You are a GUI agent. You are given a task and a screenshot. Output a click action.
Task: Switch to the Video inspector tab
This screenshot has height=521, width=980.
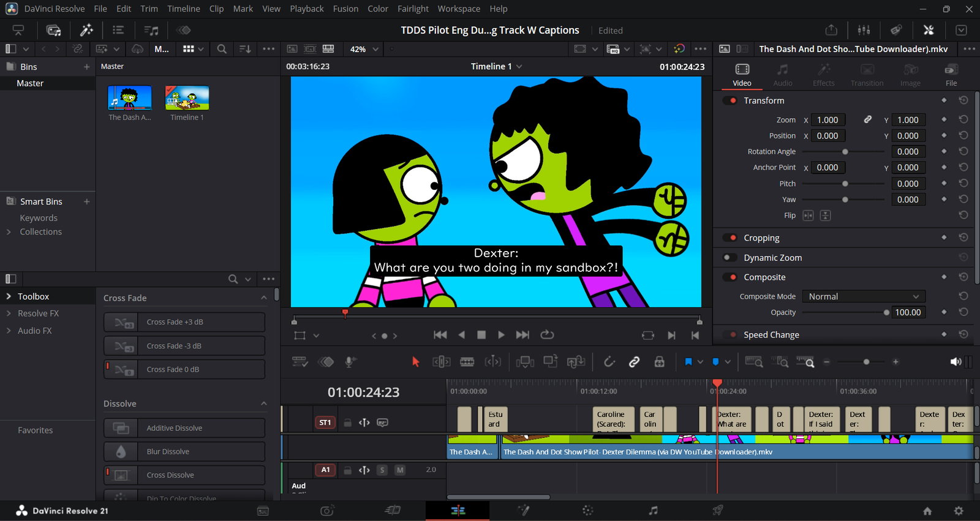742,75
